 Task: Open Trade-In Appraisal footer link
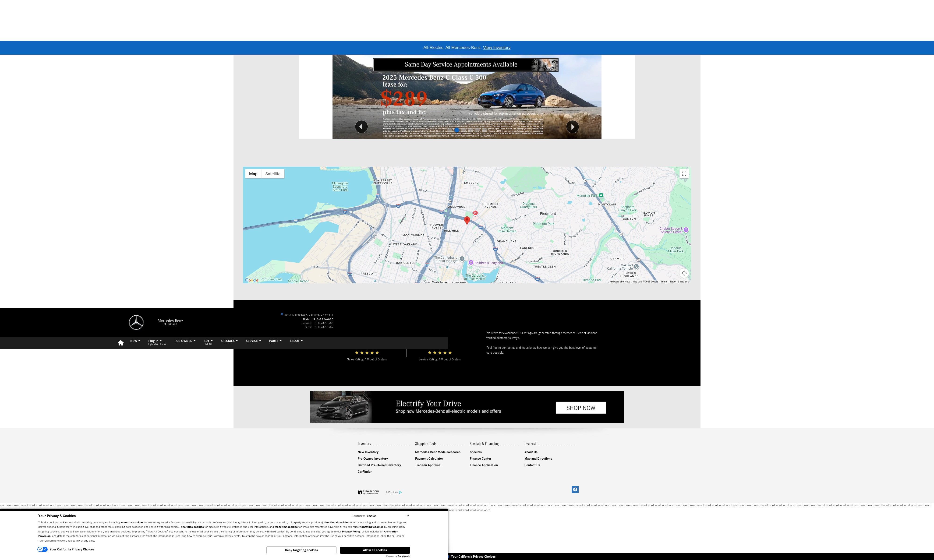tap(428, 465)
